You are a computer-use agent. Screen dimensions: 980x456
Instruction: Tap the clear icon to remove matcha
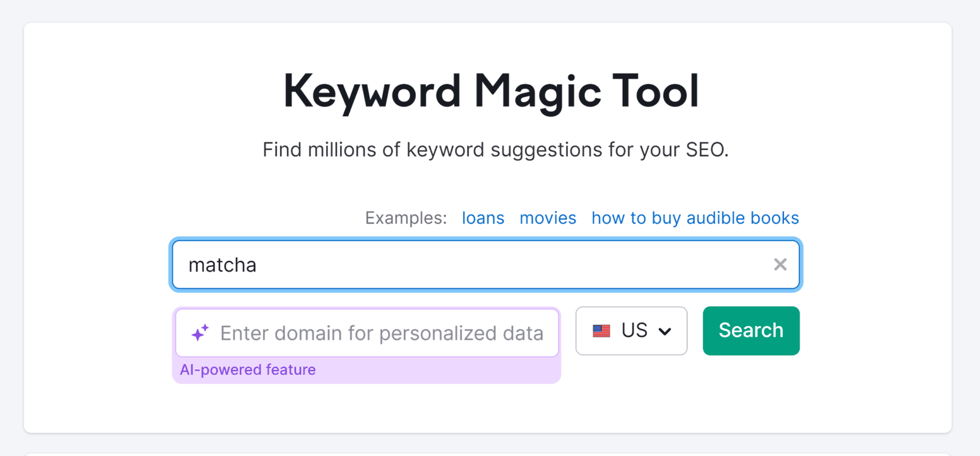tap(780, 264)
